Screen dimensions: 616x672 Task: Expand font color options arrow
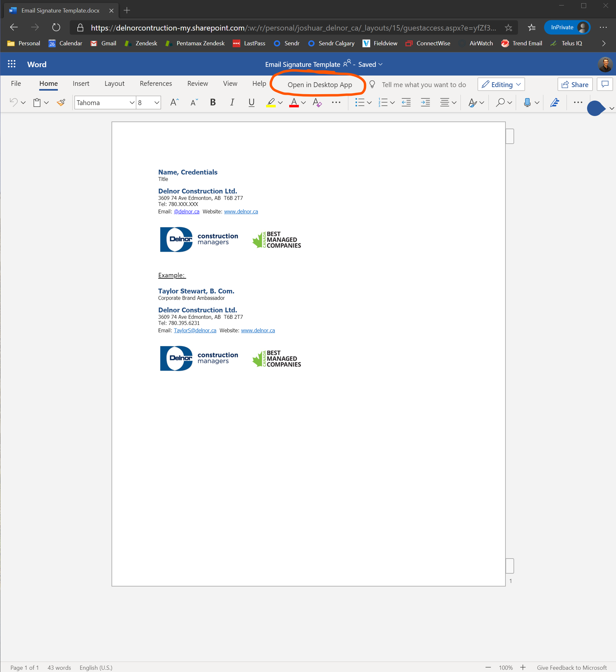pos(303,103)
